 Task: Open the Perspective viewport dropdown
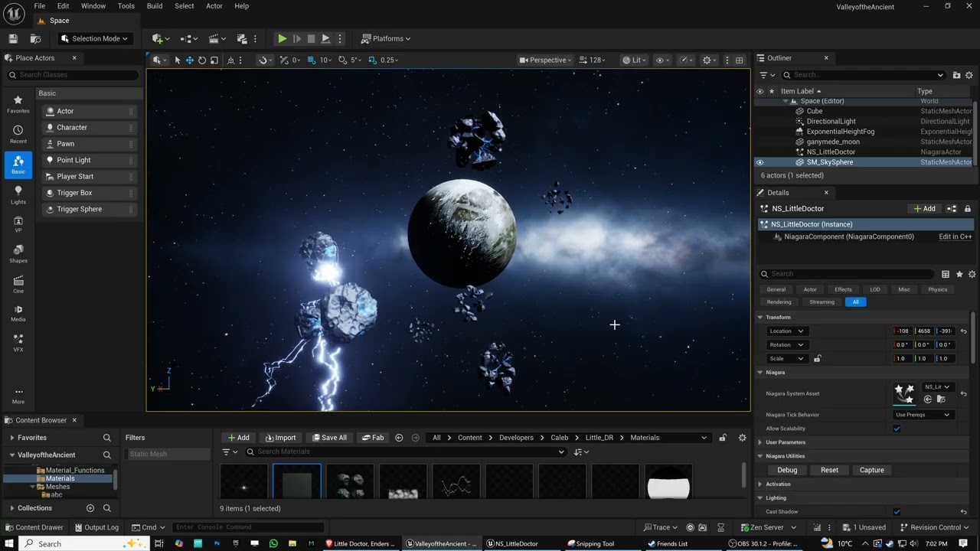pyautogui.click(x=547, y=60)
